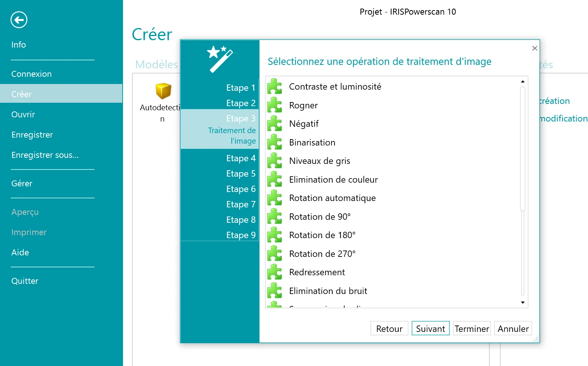Open the Ouvrir menu item

point(23,114)
